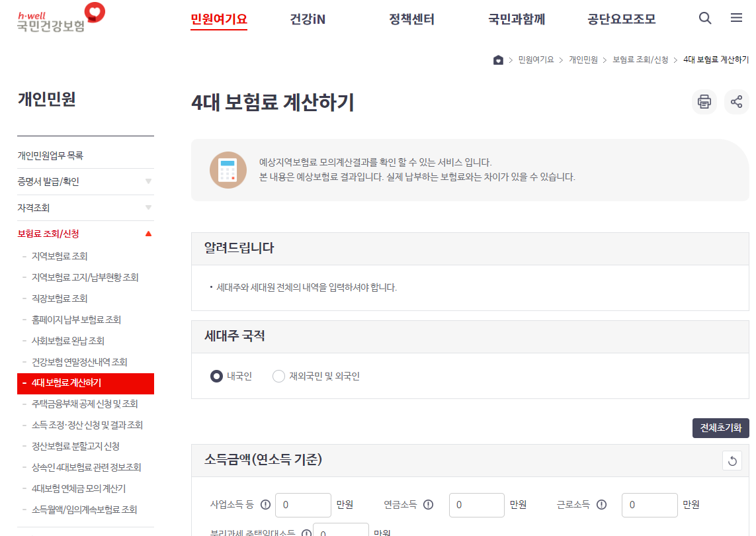This screenshot has width=756, height=536.
Task: Open sharing options via the share icon
Action: click(736, 101)
